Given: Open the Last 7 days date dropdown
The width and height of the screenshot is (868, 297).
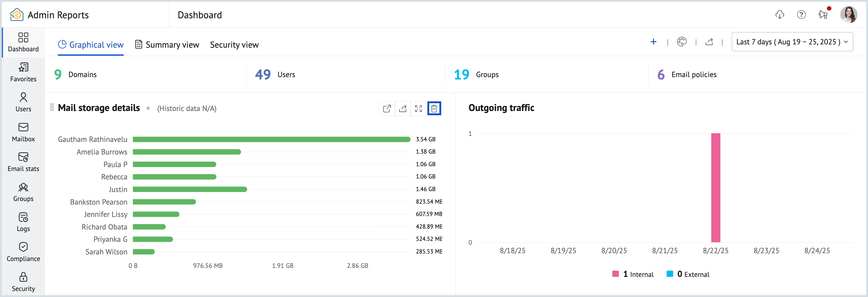Looking at the screenshot, I should tap(792, 42).
